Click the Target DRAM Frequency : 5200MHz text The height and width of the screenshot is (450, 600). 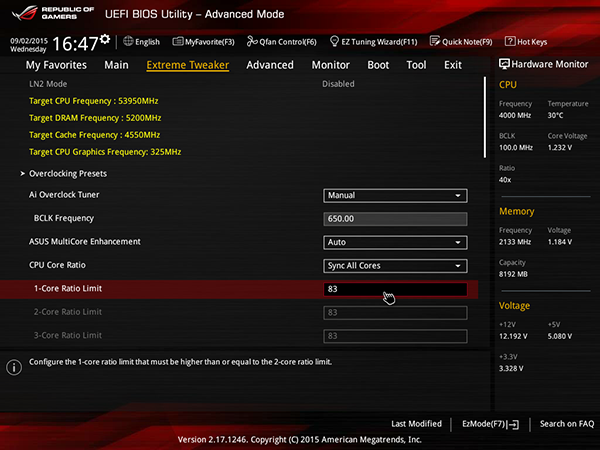[x=95, y=118]
